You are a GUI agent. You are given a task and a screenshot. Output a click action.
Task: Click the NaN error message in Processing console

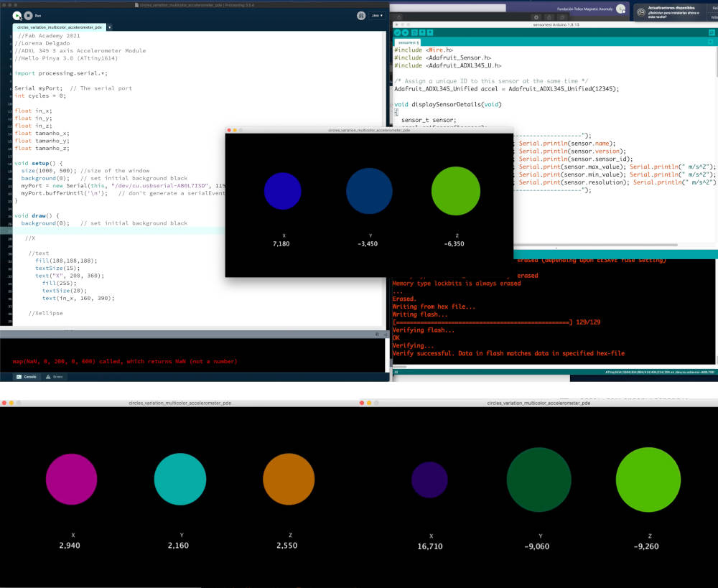click(x=124, y=361)
